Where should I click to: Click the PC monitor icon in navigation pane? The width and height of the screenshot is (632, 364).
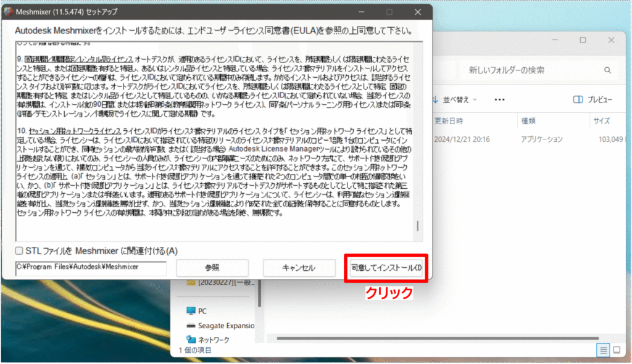pyautogui.click(x=191, y=311)
